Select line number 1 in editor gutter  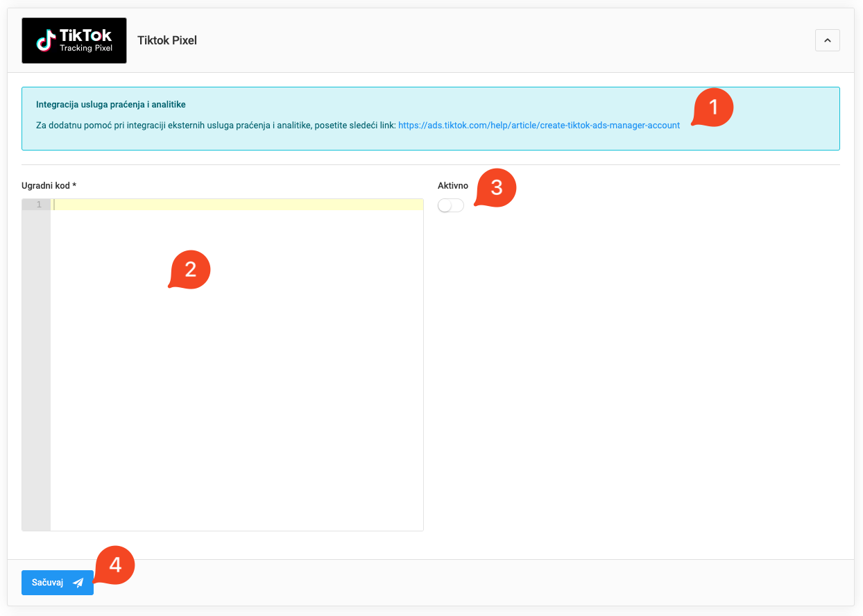[x=39, y=205]
